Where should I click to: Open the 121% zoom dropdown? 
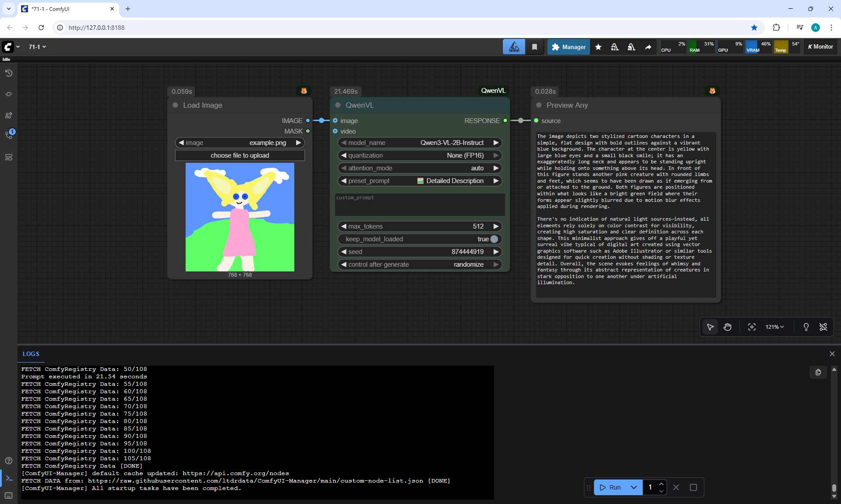774,327
